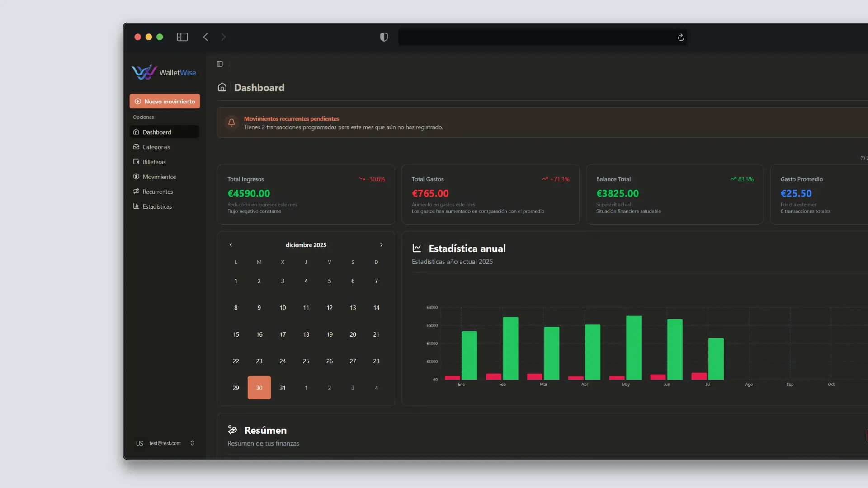Click the WalletWise logo icon
This screenshot has height=488, width=868.
tap(144, 72)
